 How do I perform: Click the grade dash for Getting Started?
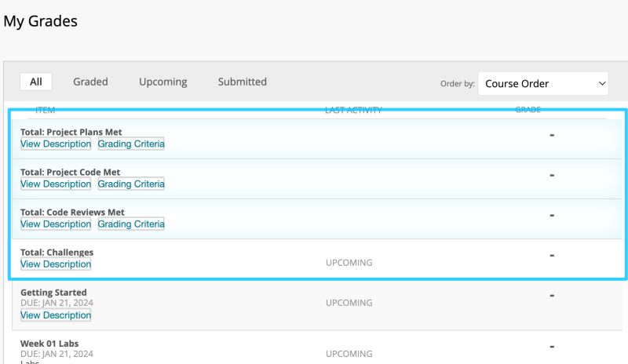pos(552,296)
